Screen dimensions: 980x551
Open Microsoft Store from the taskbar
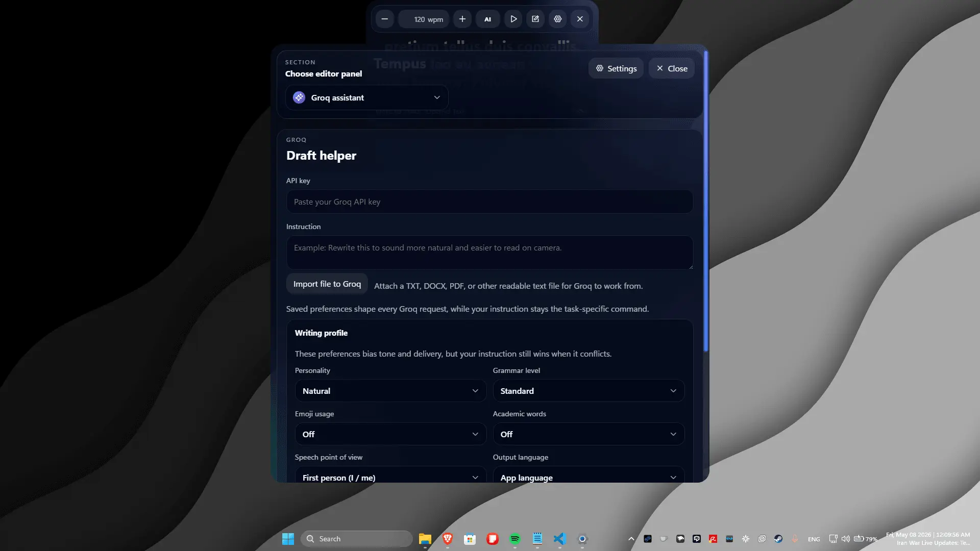point(470,539)
